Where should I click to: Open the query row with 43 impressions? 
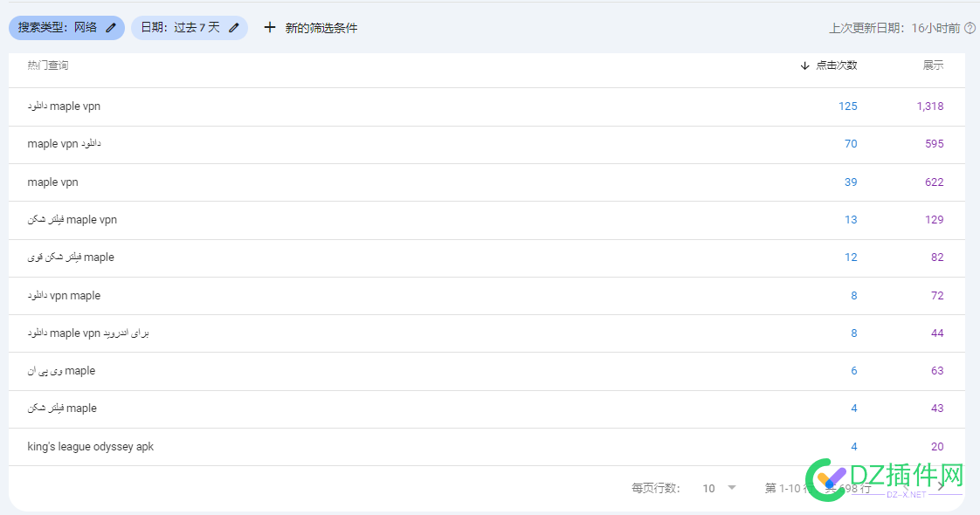point(62,409)
